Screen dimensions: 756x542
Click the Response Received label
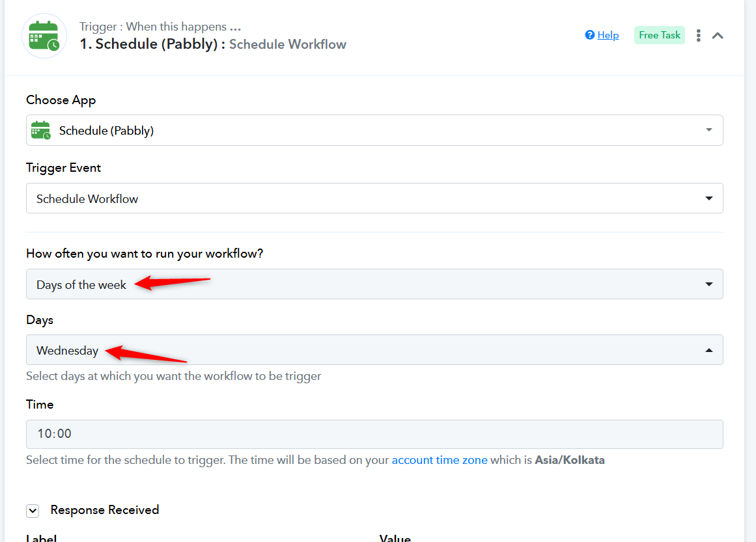point(105,510)
